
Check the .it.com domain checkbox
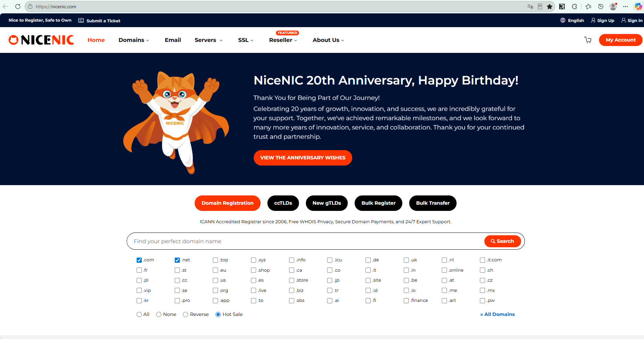pyautogui.click(x=482, y=260)
